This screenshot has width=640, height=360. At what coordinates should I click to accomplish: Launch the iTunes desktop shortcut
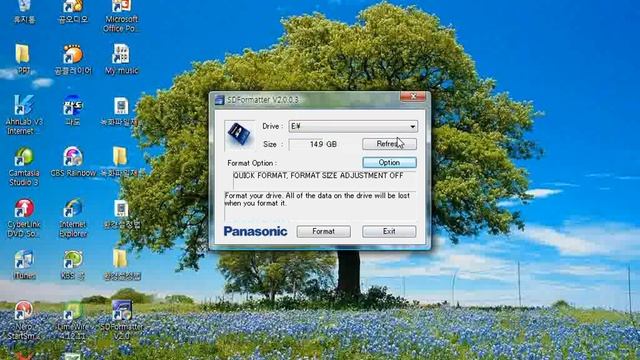24,264
